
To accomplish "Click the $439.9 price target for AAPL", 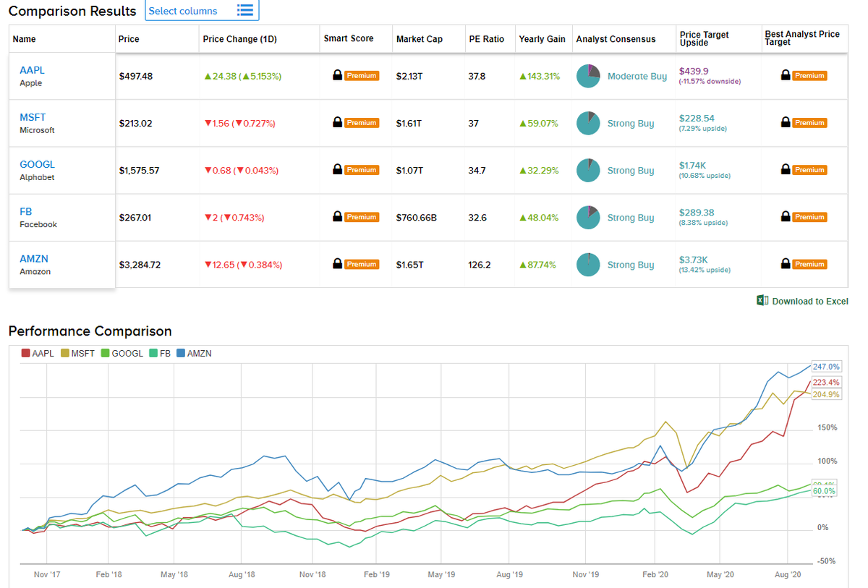I will (x=694, y=71).
